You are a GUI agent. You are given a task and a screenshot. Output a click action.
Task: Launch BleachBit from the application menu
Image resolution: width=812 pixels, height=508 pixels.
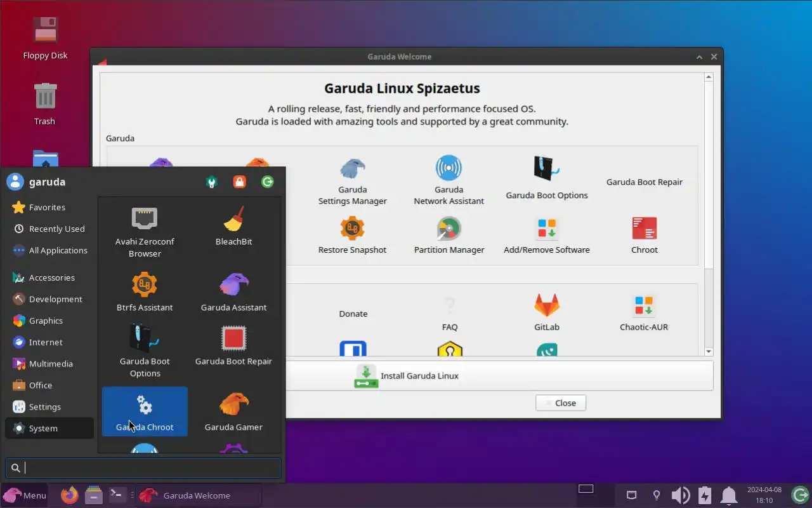pyautogui.click(x=233, y=225)
